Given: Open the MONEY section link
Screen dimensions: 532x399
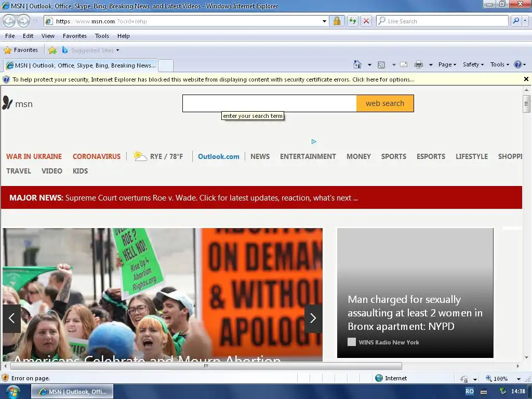Looking at the screenshot, I should point(358,156).
